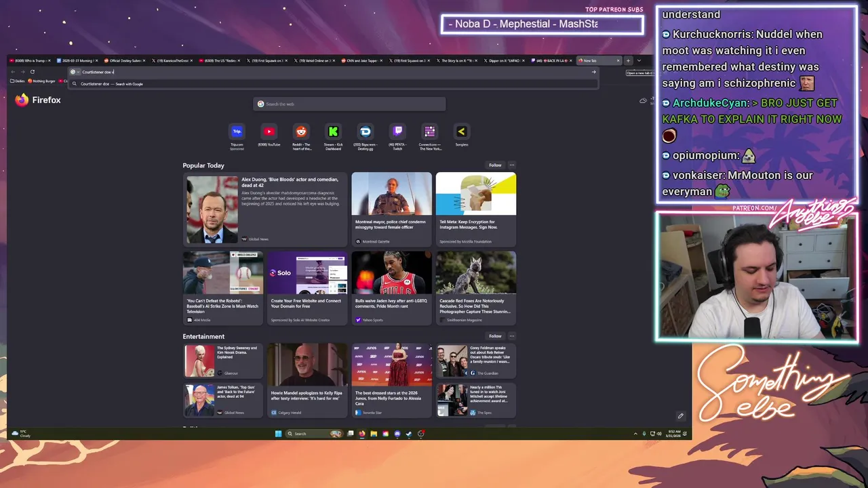868x488 pixels.
Task: Switch to the Official Destiny Subreddit tab
Action: 124,60
